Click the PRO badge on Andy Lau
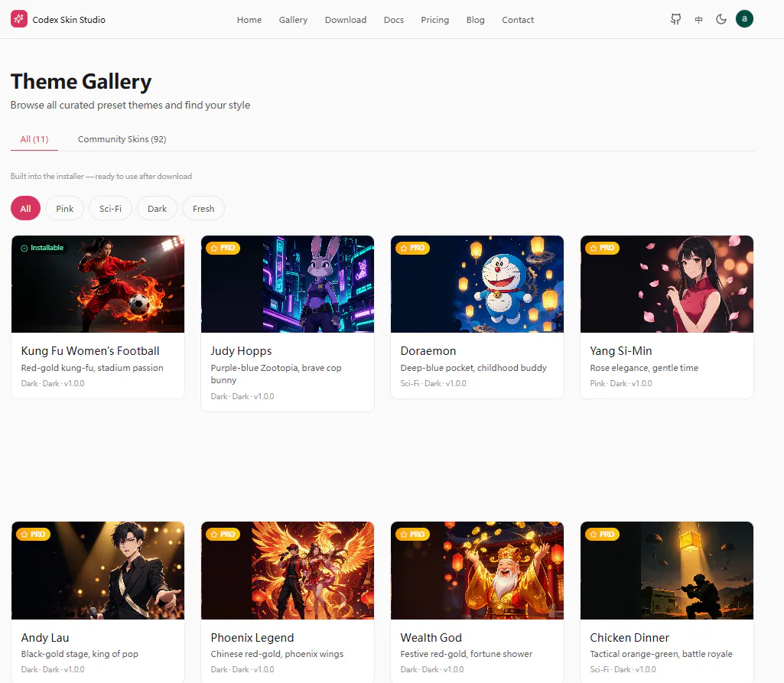This screenshot has width=784, height=683. point(34,534)
